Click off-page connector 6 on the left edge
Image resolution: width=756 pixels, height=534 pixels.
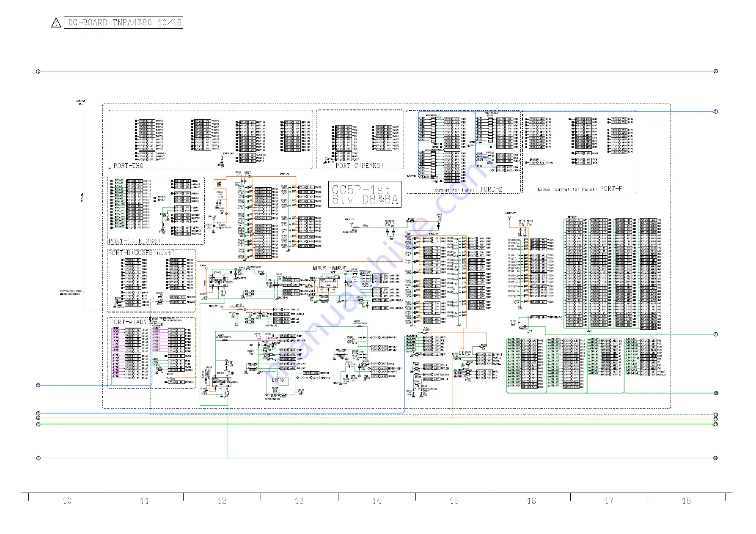[x=38, y=458]
